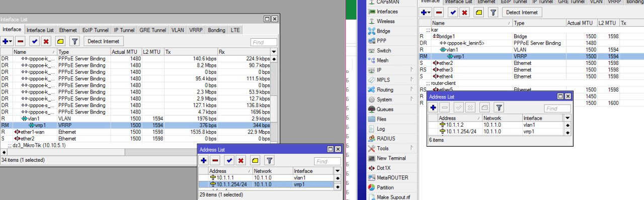644x200 pixels.
Task: Expand Tools submenu arrow in sidebar
Action: 412,148
